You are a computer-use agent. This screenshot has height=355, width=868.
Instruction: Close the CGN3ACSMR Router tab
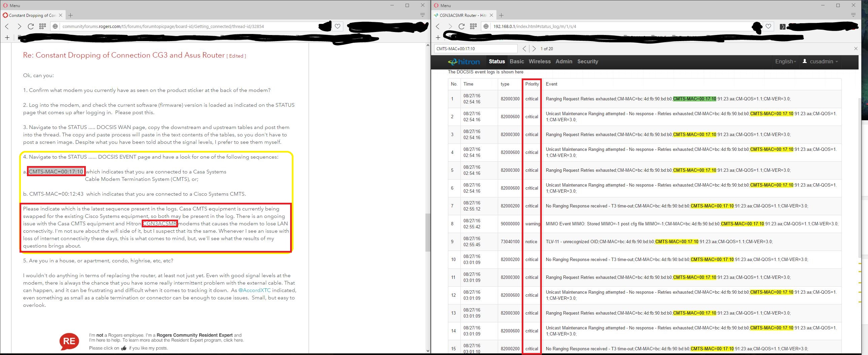click(491, 15)
